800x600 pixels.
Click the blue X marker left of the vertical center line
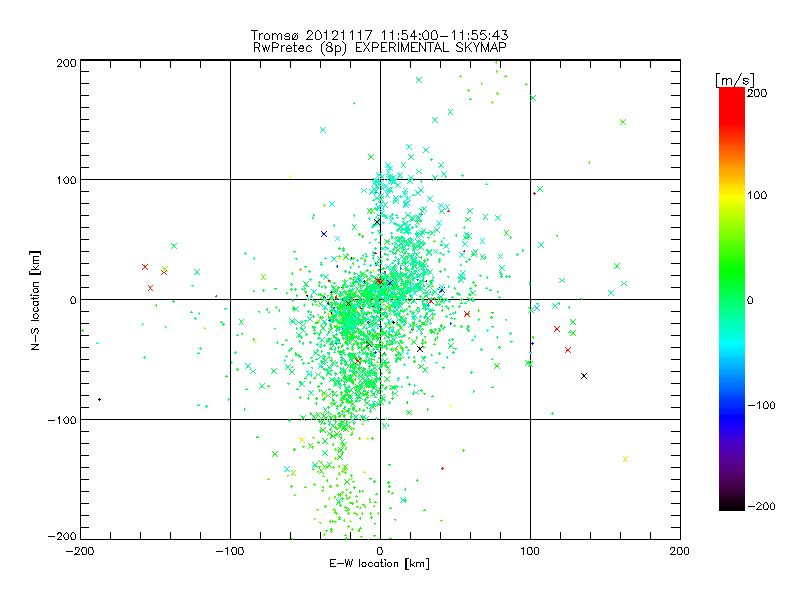coord(323,234)
